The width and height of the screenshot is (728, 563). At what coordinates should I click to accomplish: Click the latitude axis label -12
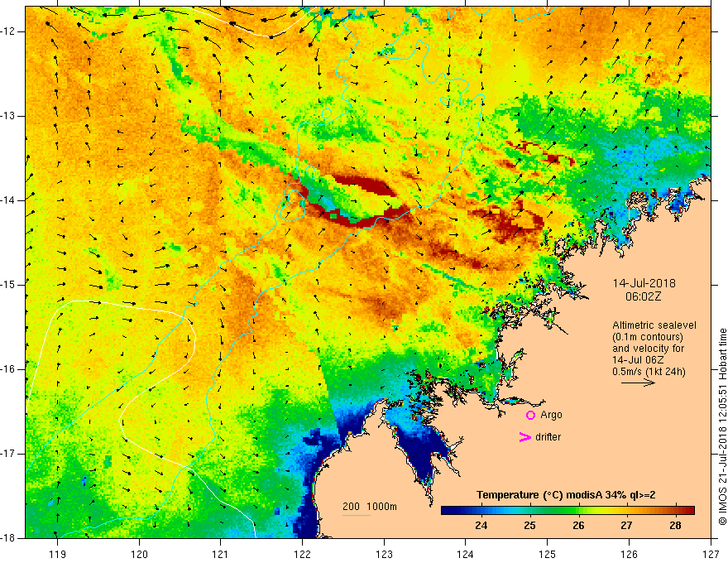[9, 31]
